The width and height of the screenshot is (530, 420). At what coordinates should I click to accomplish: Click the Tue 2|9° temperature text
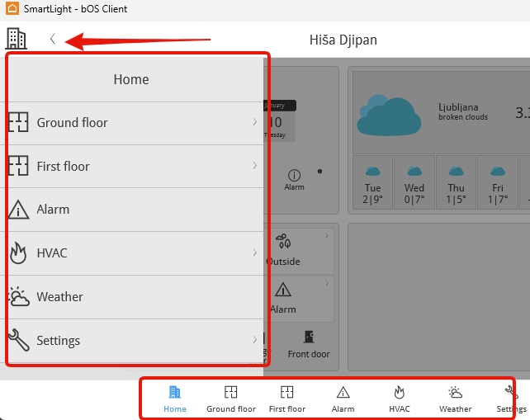point(372,200)
